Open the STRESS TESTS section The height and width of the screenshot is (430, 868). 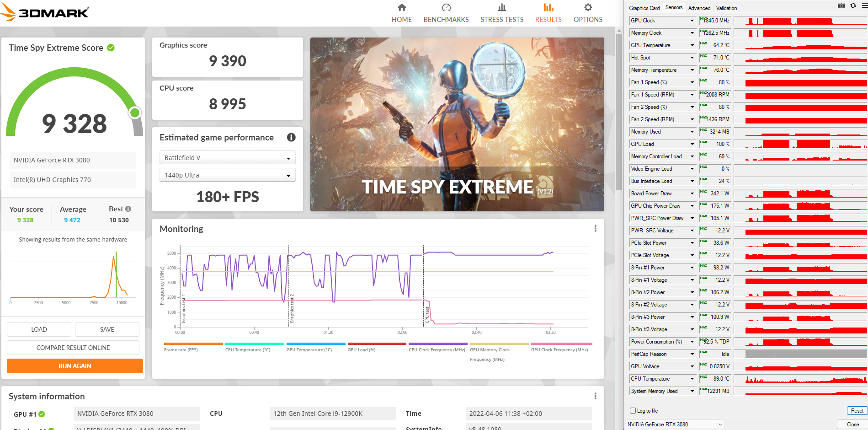[502, 13]
